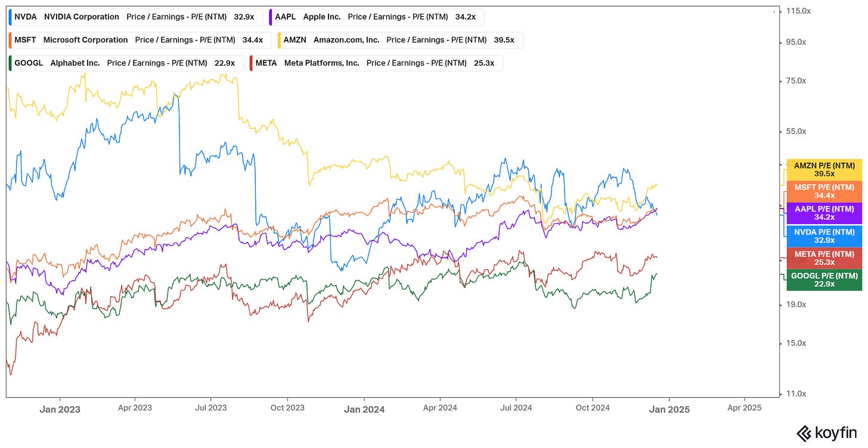This screenshot has height=448, width=868.
Task: Click the 'Jul 2023' x-axis label
Action: tap(210, 408)
